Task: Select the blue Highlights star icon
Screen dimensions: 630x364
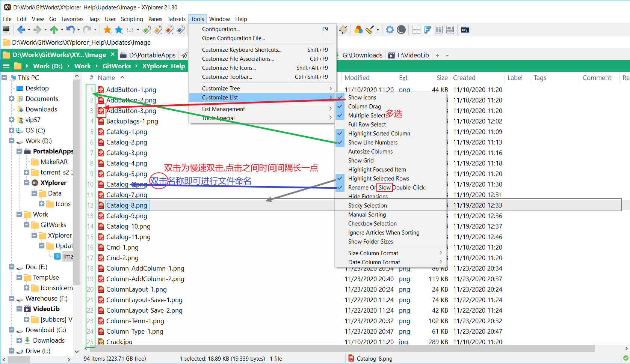Action: 119,30
